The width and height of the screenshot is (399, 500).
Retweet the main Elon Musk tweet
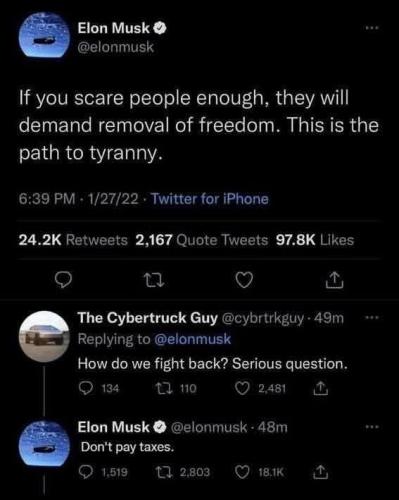click(152, 280)
